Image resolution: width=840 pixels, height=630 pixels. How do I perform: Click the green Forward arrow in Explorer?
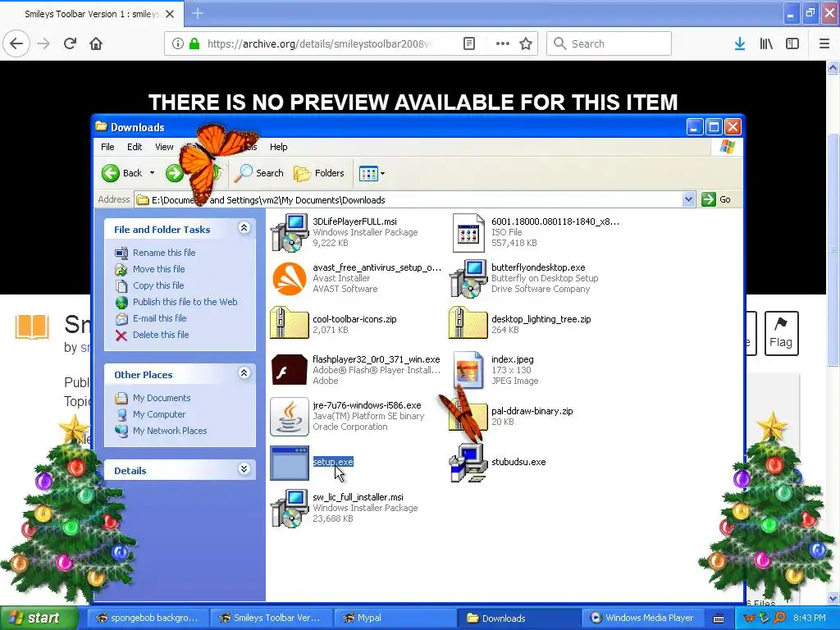tap(174, 173)
